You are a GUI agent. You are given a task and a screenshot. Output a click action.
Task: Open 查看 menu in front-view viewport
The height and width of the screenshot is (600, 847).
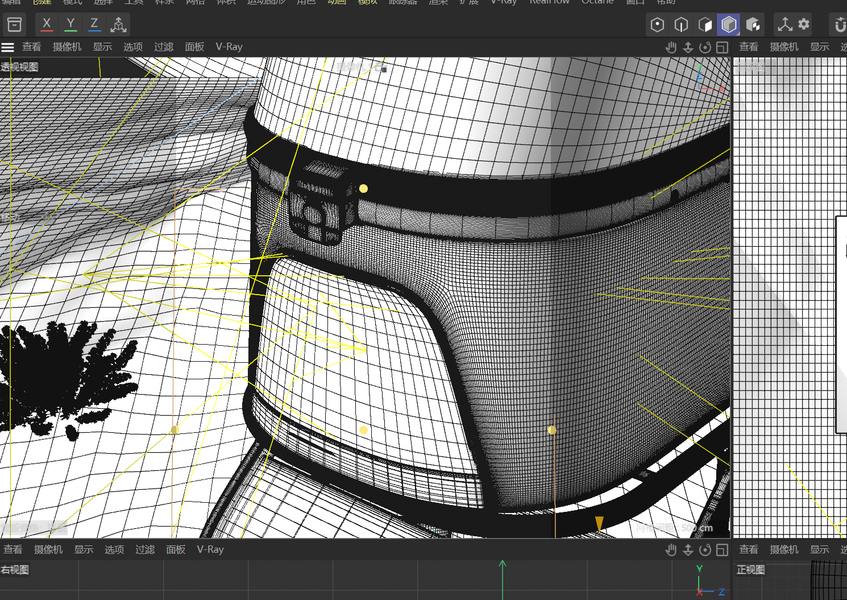click(x=749, y=550)
